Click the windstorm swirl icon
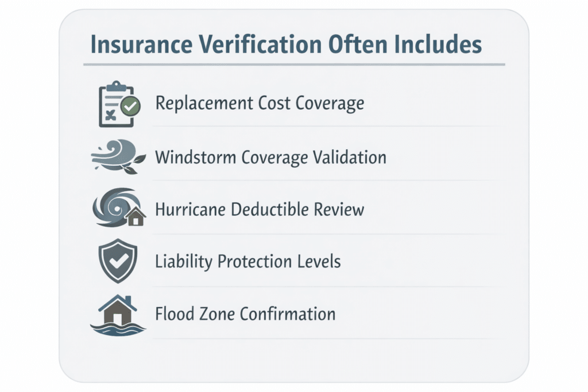The image size is (588, 392). click(x=118, y=157)
